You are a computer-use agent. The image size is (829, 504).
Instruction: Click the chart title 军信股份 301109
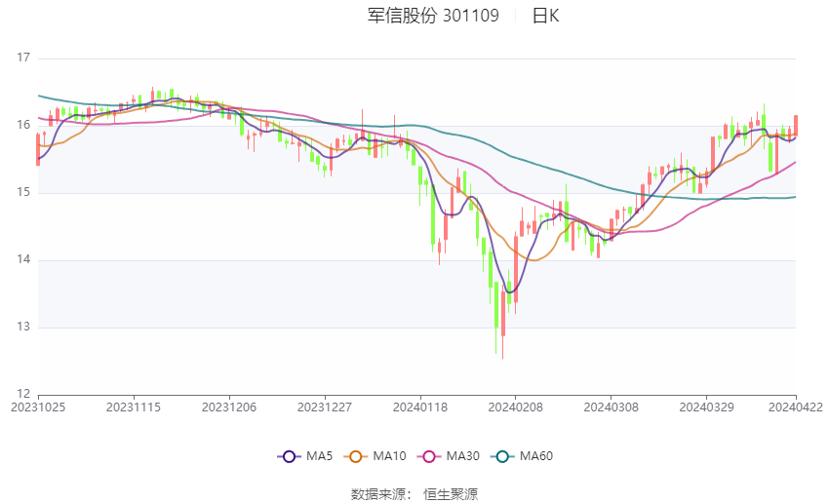tap(433, 16)
